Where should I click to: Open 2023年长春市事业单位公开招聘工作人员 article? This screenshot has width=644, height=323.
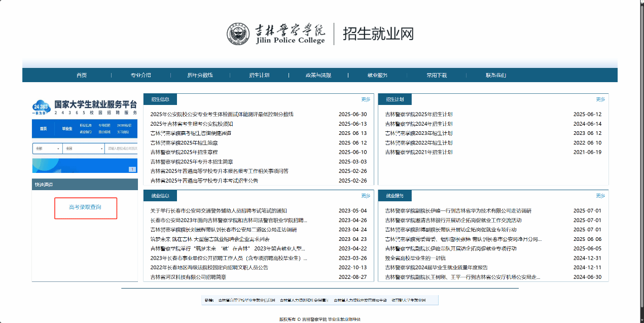pos(229,258)
